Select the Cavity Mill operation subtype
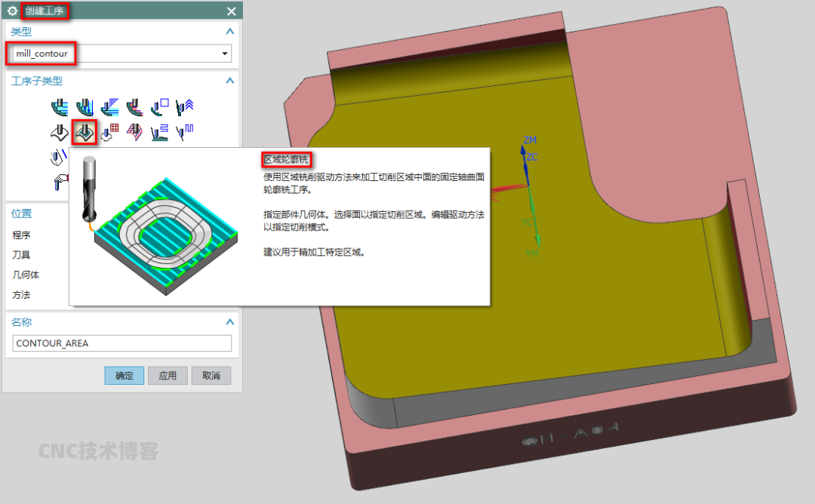 (59, 108)
